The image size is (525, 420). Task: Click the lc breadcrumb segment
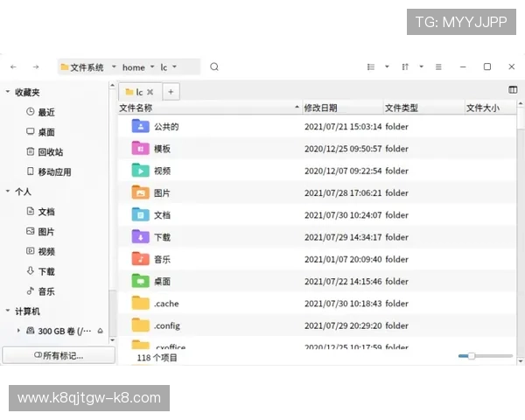coord(164,67)
